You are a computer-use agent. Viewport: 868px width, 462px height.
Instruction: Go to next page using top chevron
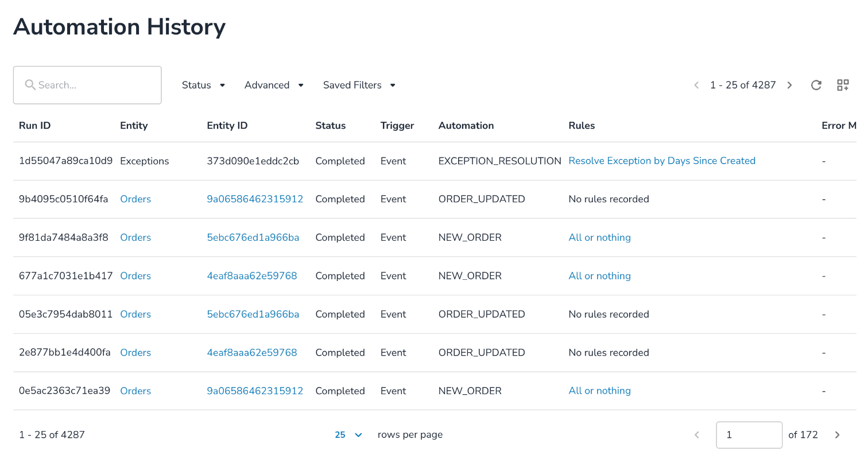pos(790,85)
